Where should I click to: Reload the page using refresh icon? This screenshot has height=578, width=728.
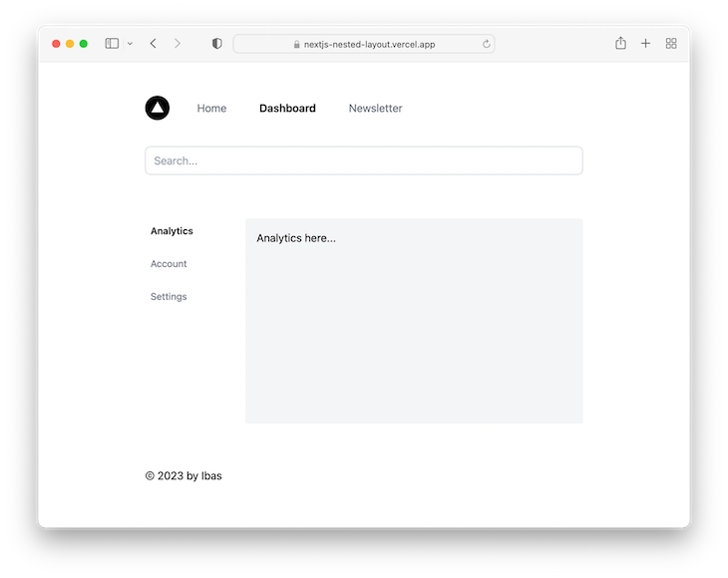point(486,44)
